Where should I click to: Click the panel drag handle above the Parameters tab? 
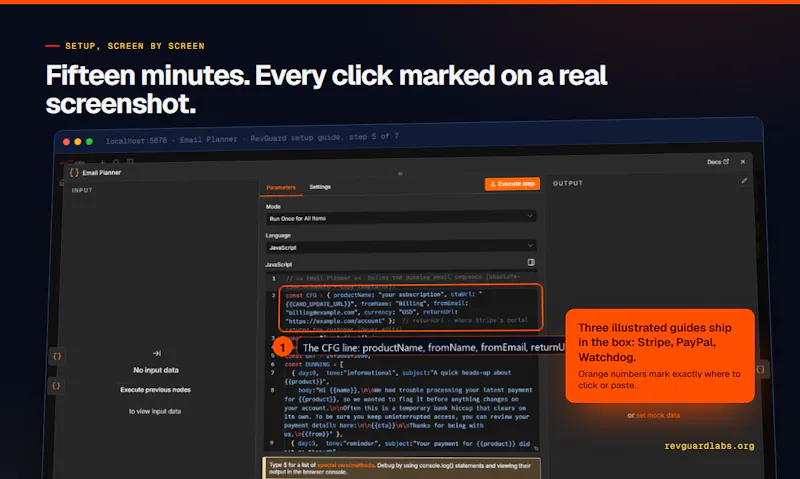[x=400, y=174]
